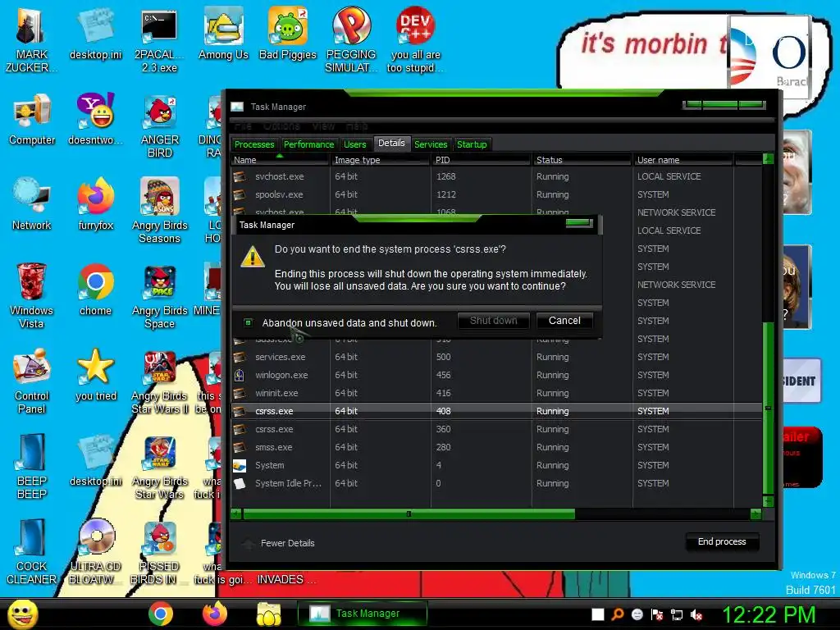
Task: Select the smss.exe process row
Action: (496, 447)
